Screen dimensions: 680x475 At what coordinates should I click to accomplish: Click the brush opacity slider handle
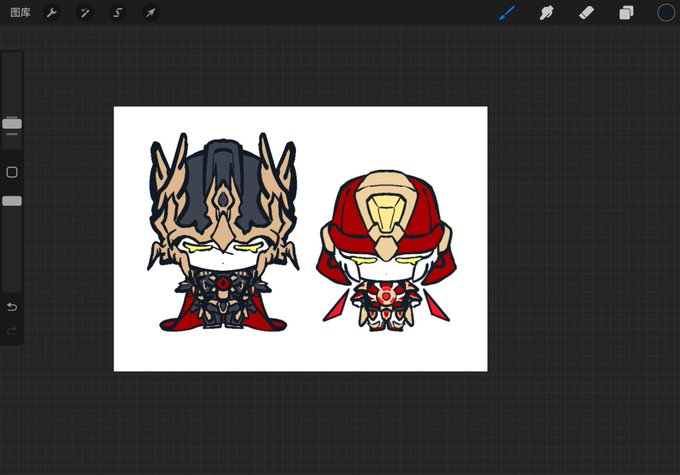(12, 201)
